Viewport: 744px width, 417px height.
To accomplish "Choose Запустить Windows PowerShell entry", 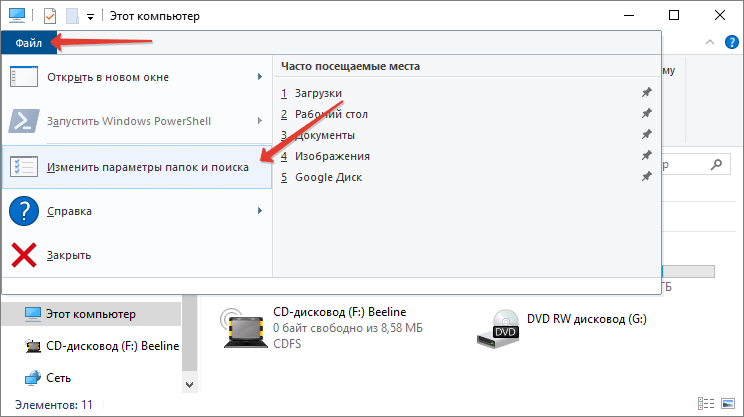I will click(x=137, y=121).
